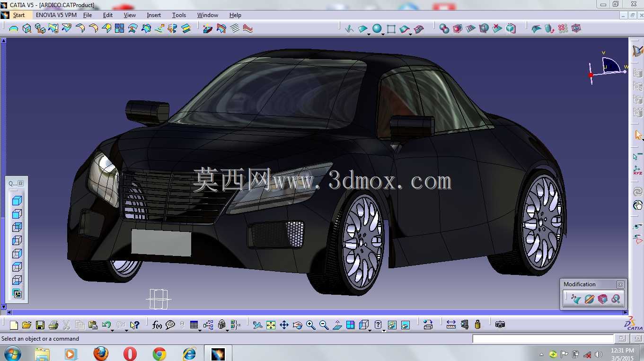Click the Undo arrow icon
The height and width of the screenshot is (361, 644).
(106, 325)
